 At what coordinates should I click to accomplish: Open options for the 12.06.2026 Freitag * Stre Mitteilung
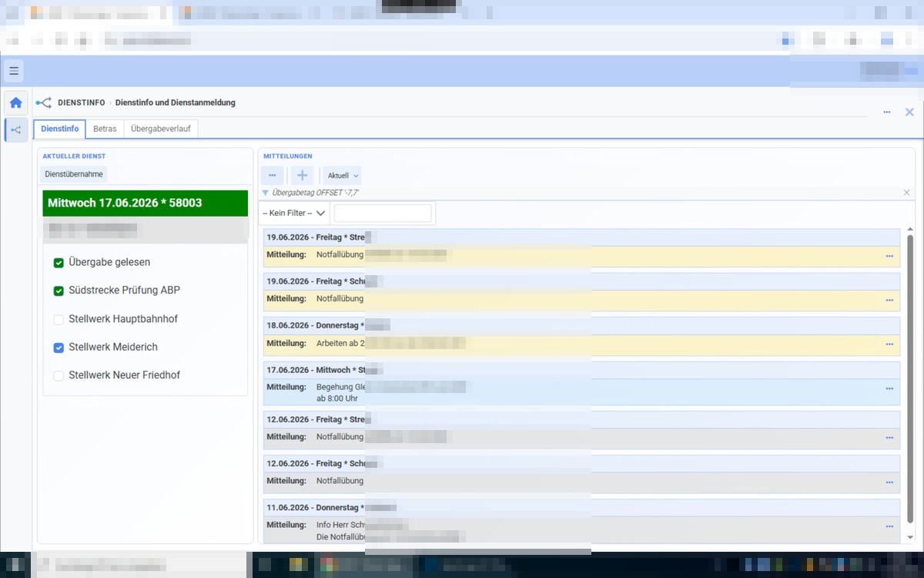pos(889,438)
